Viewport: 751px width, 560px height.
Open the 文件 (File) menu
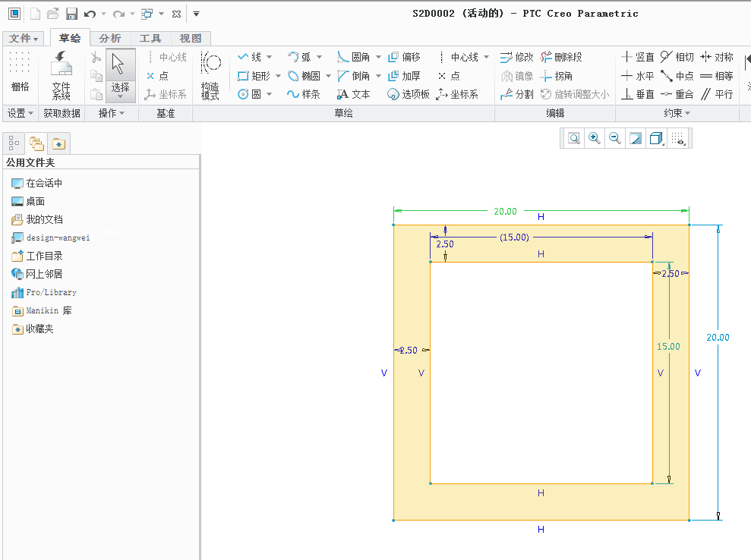tap(24, 38)
